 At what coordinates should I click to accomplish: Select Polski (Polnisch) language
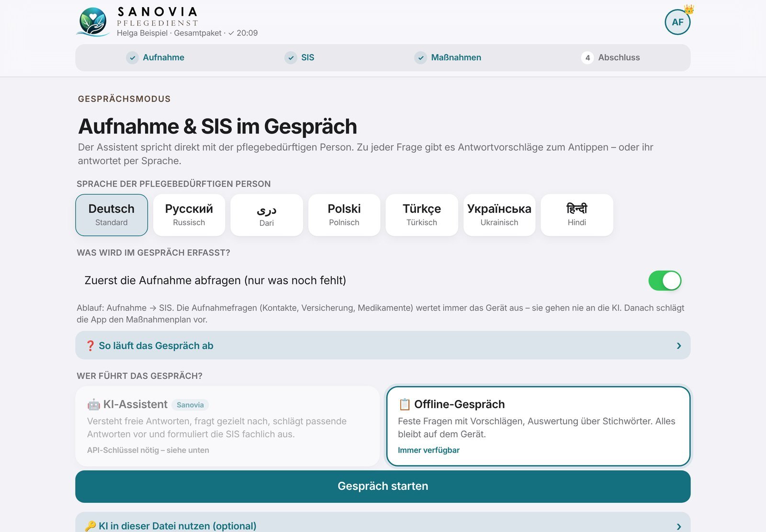pos(344,215)
